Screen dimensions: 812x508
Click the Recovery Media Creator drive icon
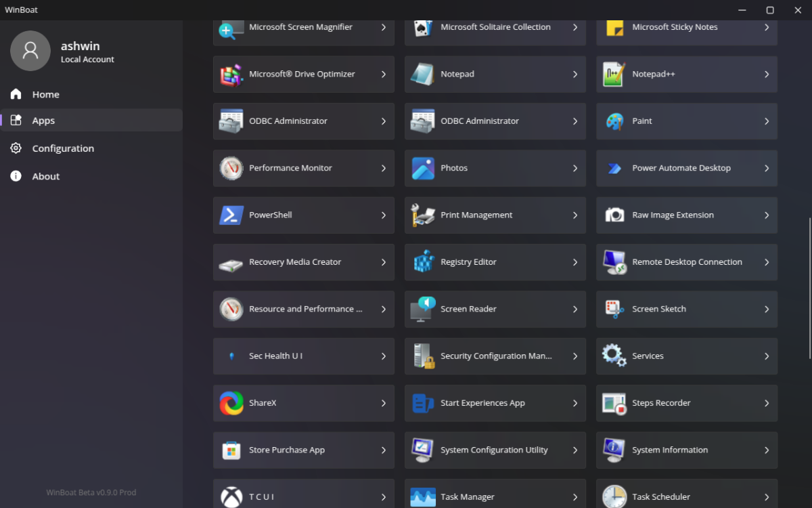(x=231, y=265)
